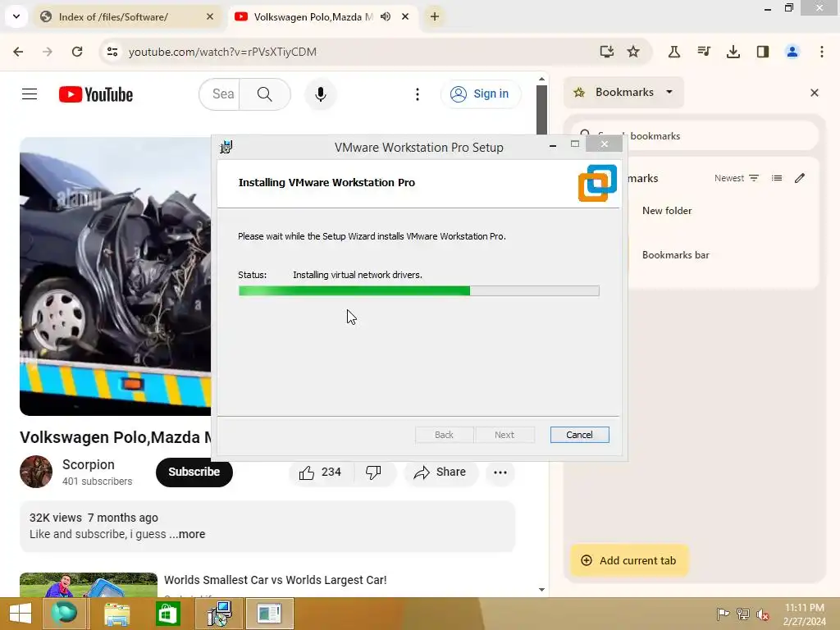
Task: Click VMware setup title bar icon
Action: [226, 147]
